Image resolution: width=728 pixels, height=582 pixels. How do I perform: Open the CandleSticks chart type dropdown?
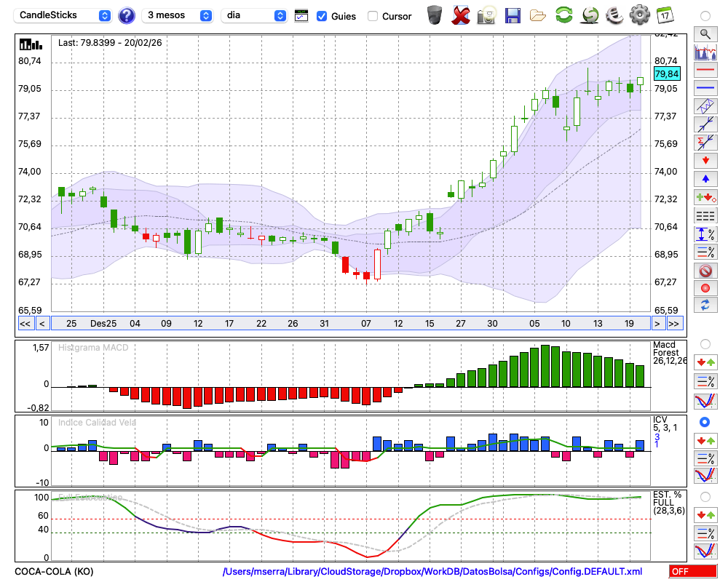[x=64, y=15]
